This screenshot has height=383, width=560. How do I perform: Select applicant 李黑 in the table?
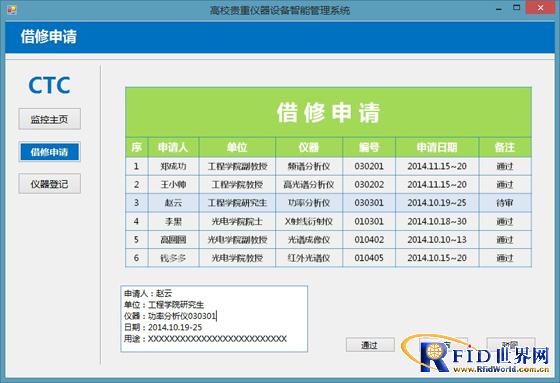click(x=174, y=221)
